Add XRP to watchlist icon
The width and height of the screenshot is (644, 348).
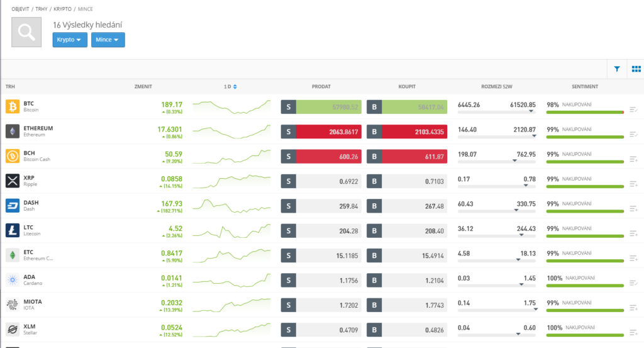633,184
